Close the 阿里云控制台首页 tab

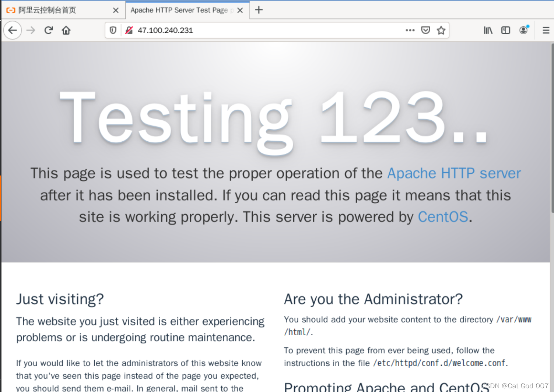[x=116, y=10]
